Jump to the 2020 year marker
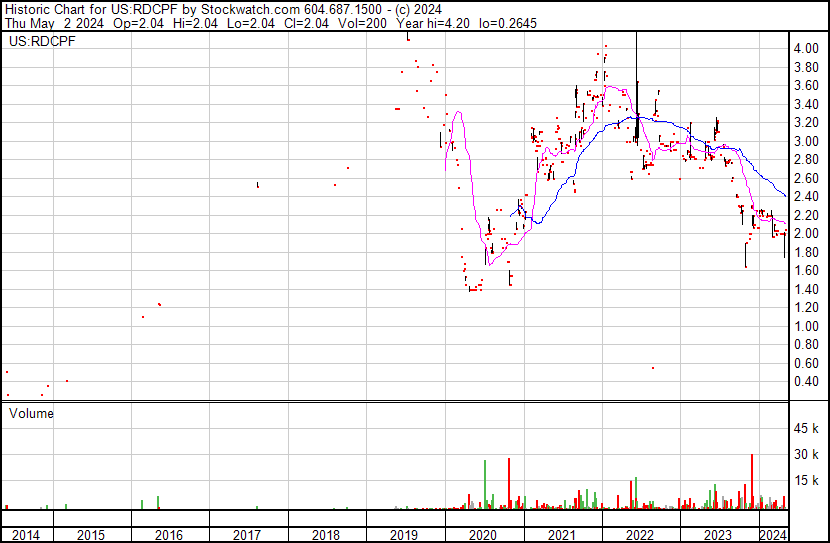This screenshot has width=830, height=543. (x=483, y=535)
